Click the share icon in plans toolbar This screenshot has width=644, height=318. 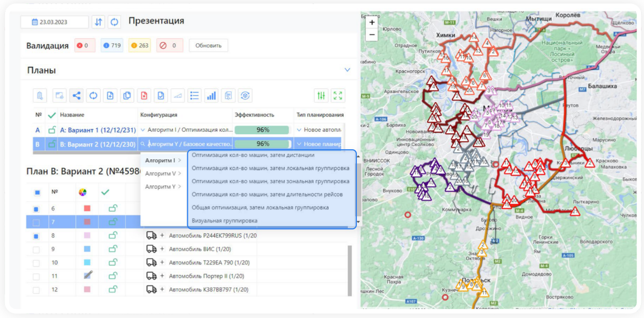tap(76, 95)
